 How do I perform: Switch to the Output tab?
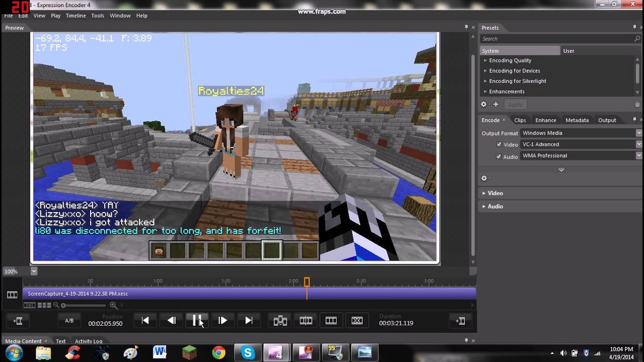click(607, 120)
